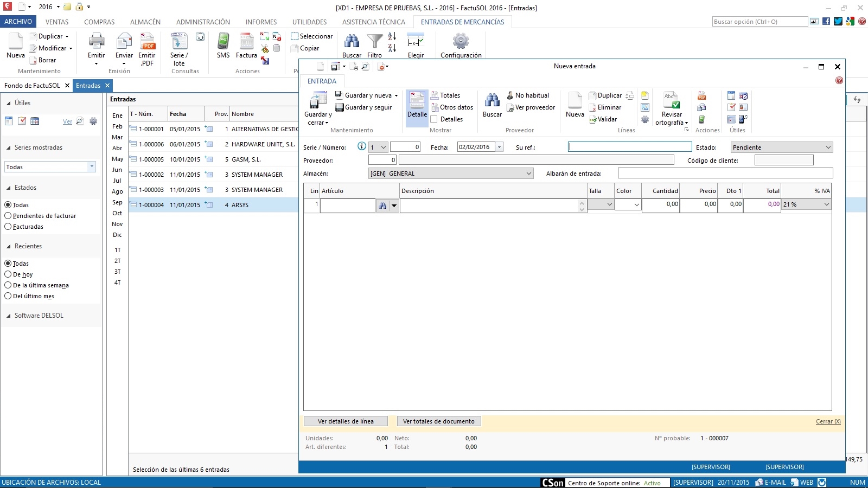Open ARCHIVO menu

tap(18, 22)
